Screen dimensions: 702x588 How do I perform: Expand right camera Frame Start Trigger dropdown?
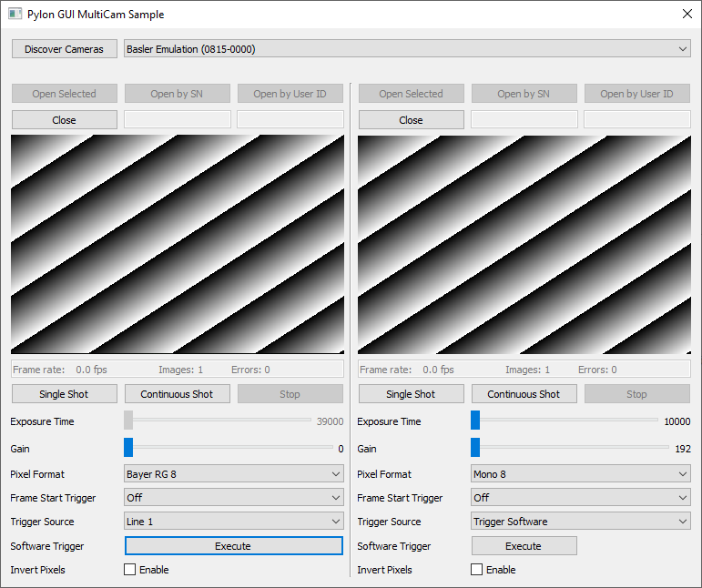point(581,498)
